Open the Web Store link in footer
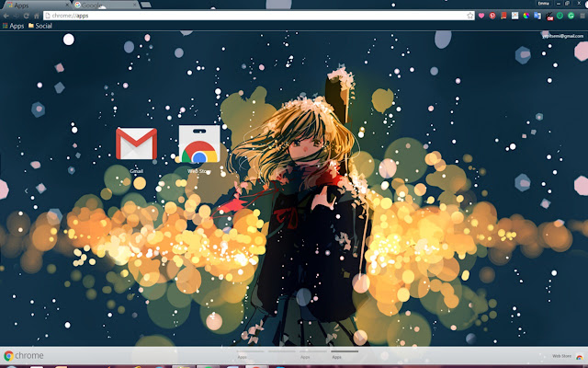Viewport: 588px width, 368px height. [567, 356]
